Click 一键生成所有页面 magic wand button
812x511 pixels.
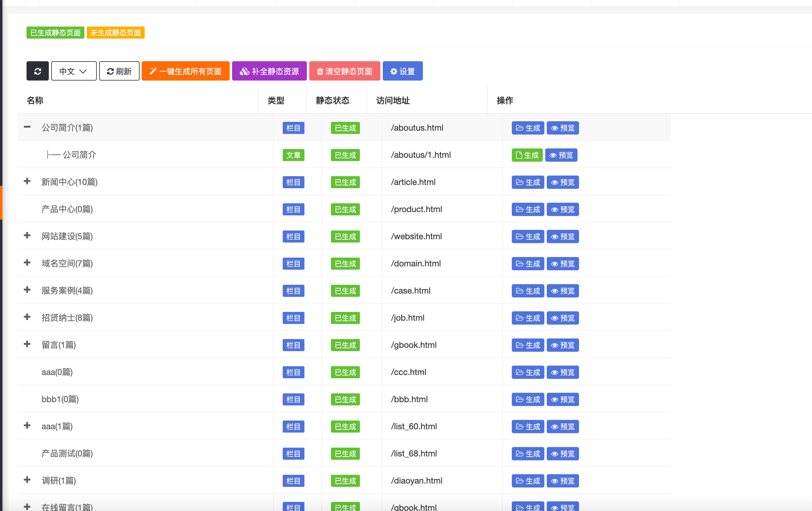coord(185,71)
